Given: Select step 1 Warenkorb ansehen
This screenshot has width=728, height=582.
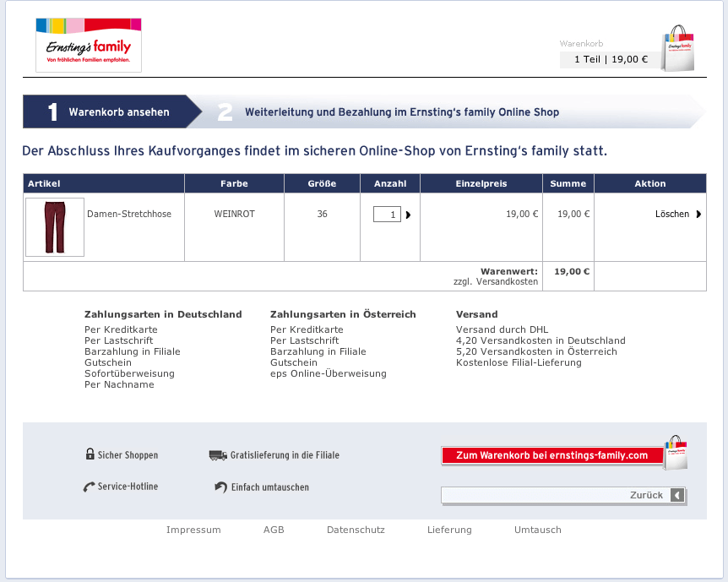Looking at the screenshot, I should pos(110,112).
